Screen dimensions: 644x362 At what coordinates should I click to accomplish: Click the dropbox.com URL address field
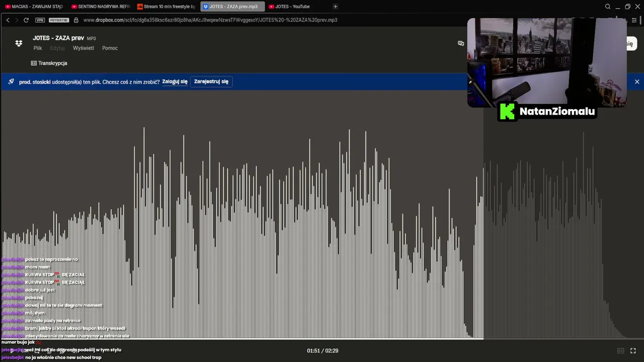pyautogui.click(x=210, y=20)
